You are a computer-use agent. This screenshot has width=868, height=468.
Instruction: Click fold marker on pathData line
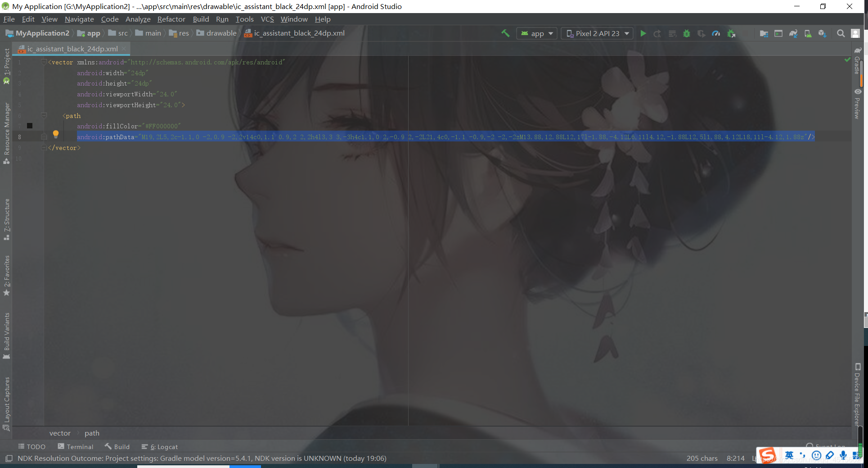[44, 136]
